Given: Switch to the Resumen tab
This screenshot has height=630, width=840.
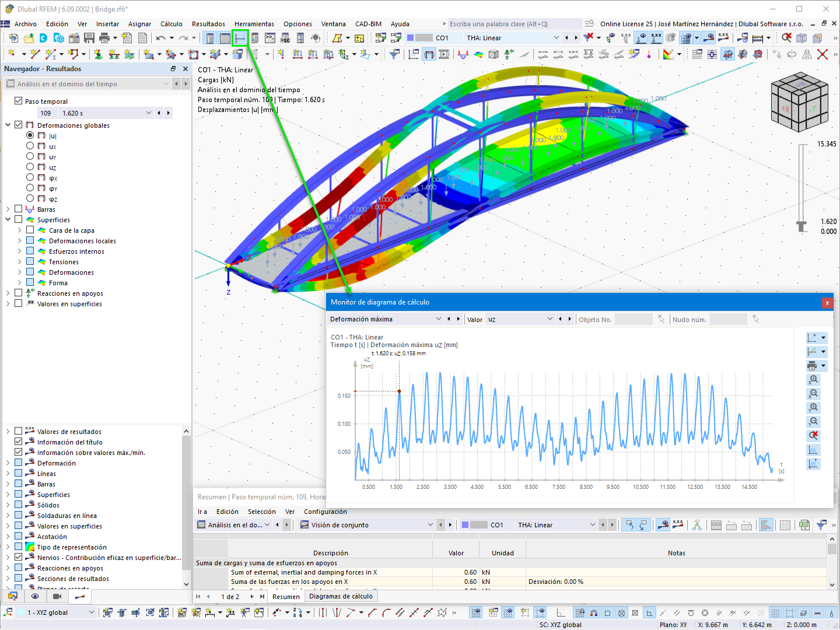Looking at the screenshot, I should [286, 596].
